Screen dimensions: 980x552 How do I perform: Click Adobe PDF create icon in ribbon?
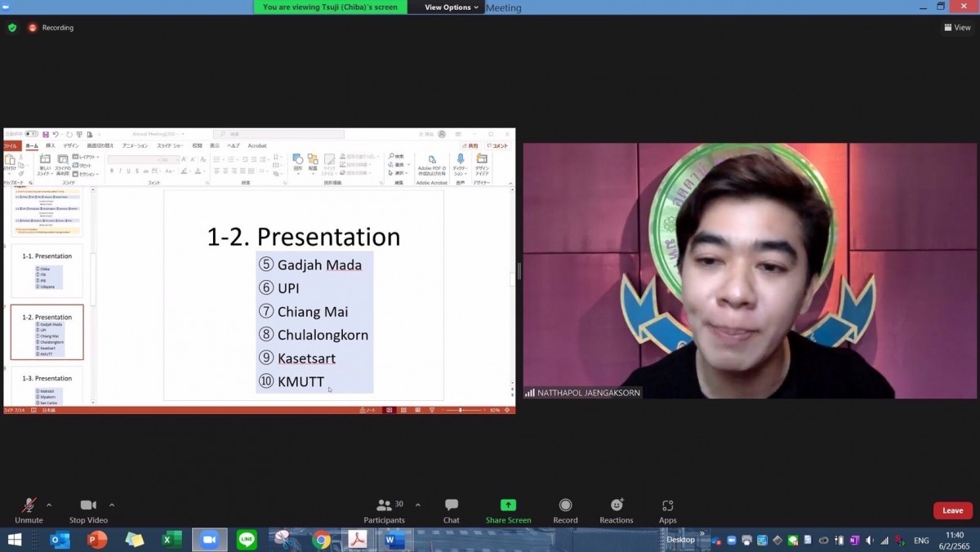432,160
